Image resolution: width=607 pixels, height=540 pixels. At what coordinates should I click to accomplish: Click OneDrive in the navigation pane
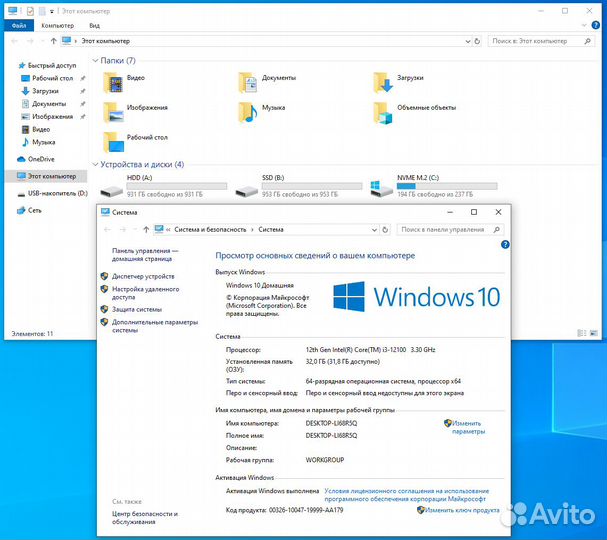[40, 159]
